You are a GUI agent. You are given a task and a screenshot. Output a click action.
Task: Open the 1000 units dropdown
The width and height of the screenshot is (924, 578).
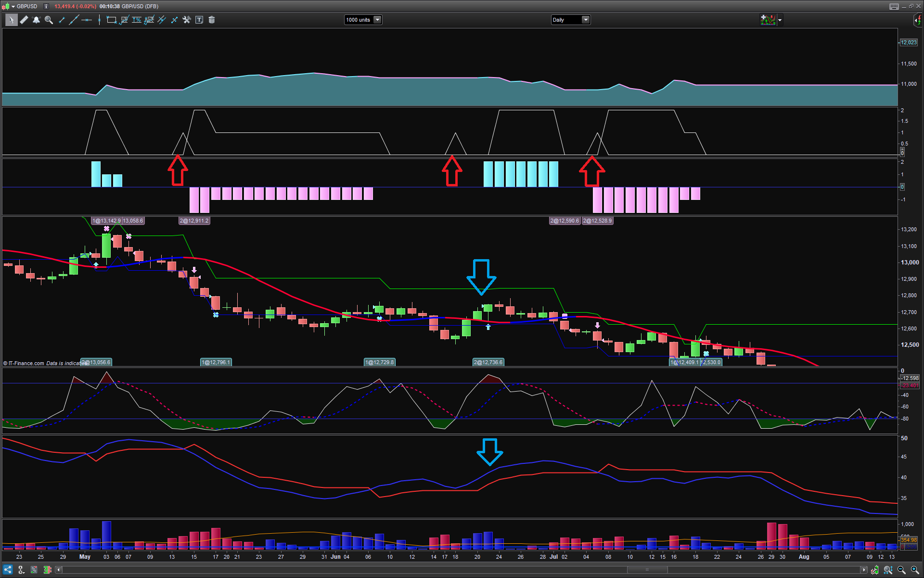[377, 20]
